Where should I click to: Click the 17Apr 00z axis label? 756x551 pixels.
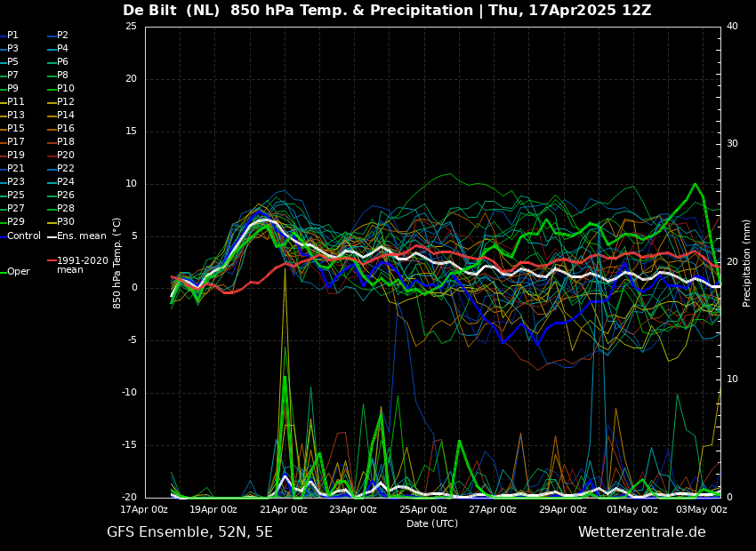(145, 510)
